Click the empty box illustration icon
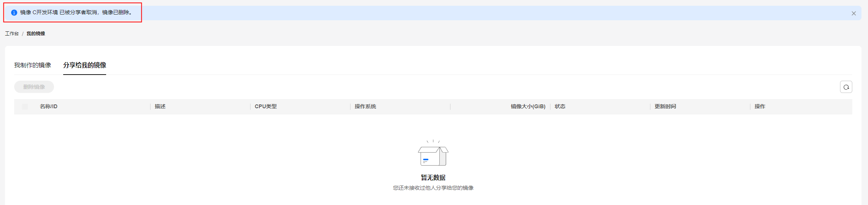Viewport: 868px width, 205px height. [x=433, y=153]
